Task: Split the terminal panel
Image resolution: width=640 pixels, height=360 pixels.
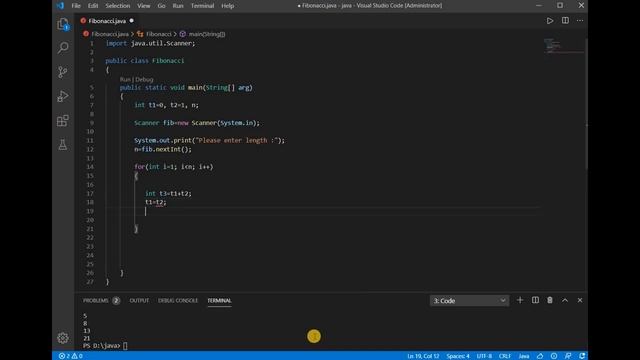Action: [535, 300]
